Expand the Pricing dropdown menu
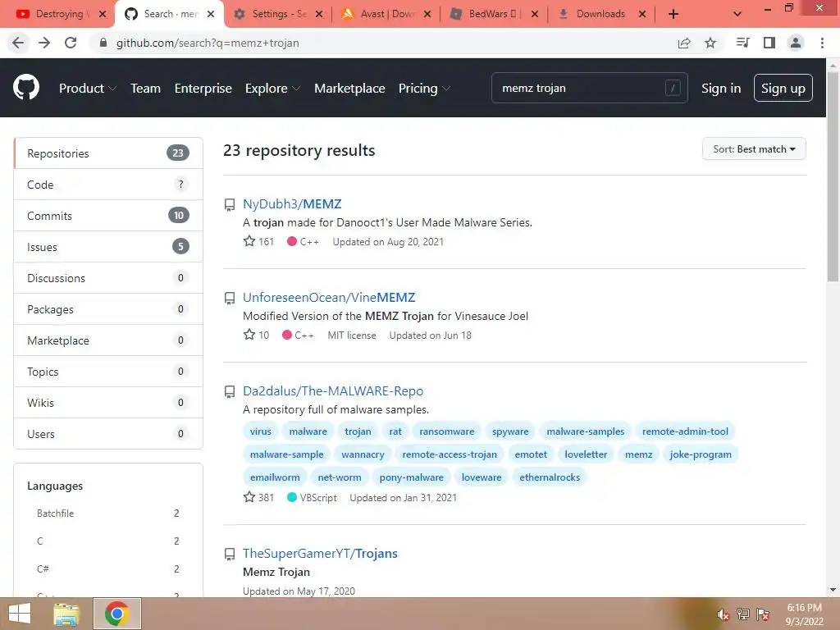Screen dimensions: 840x630 click(x=424, y=88)
